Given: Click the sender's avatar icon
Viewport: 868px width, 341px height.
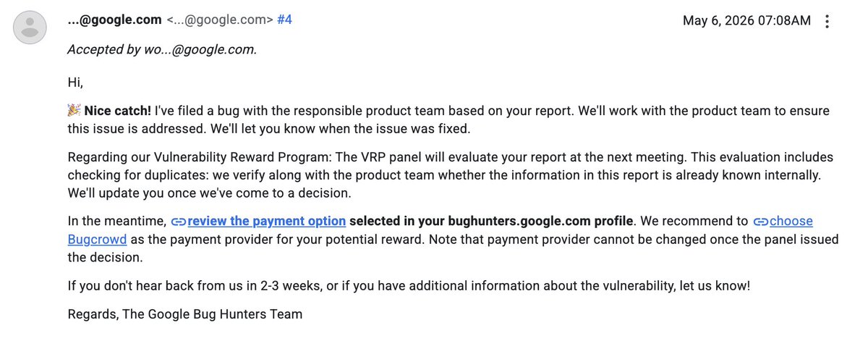Looking at the screenshot, I should (30, 28).
